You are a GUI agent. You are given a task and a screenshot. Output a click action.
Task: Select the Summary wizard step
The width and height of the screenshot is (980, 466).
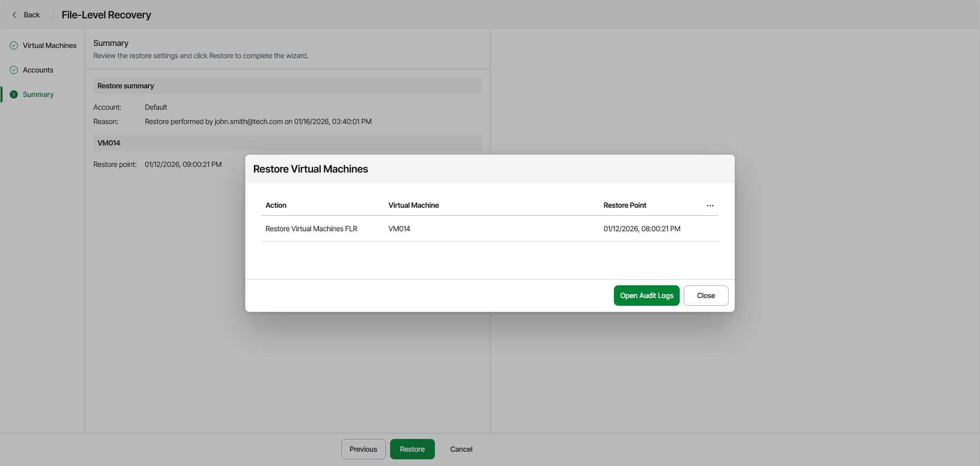[x=38, y=94]
